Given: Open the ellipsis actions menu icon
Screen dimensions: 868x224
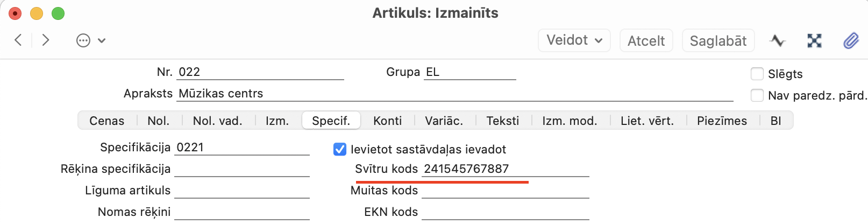Looking at the screenshot, I should (83, 40).
